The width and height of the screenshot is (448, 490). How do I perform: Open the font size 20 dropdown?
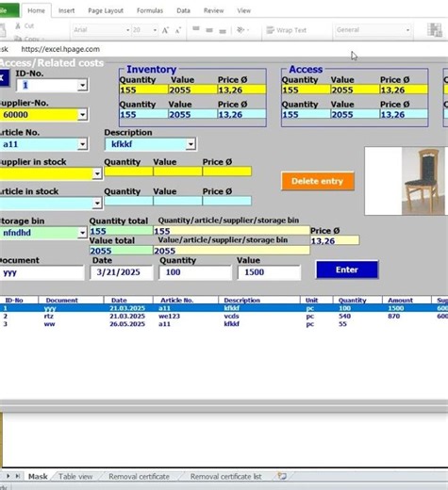(x=155, y=30)
